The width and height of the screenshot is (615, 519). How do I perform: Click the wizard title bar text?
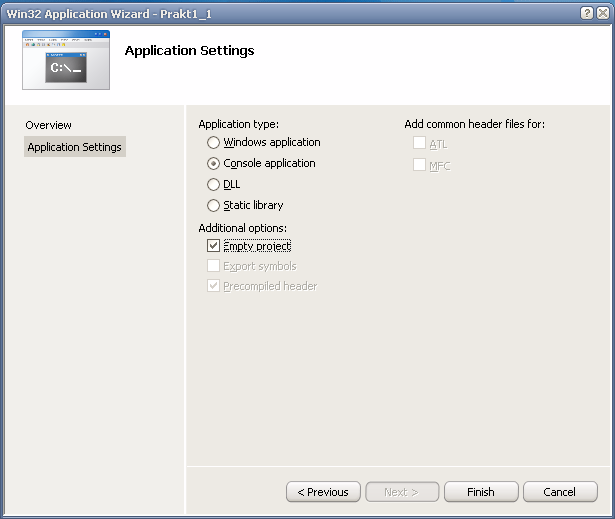(109, 14)
